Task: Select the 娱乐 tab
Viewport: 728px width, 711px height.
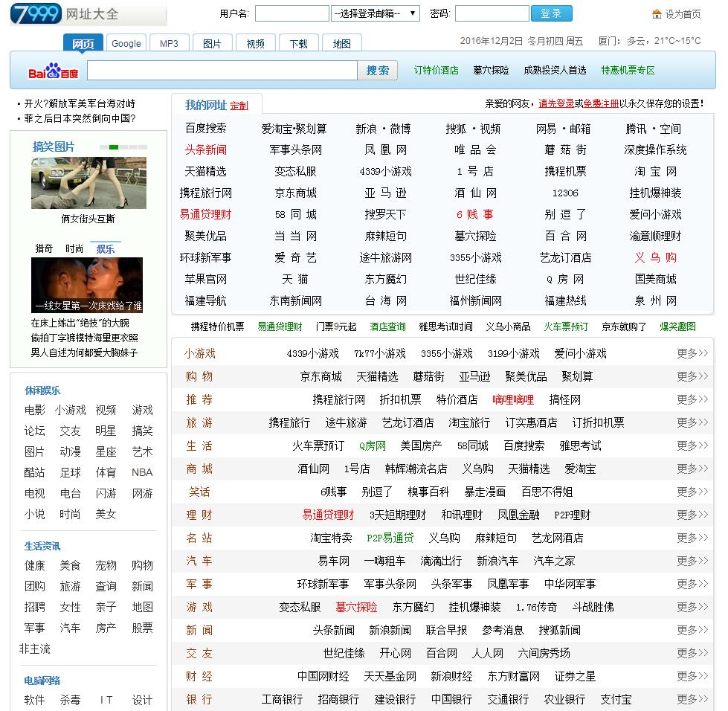Action: point(106,249)
